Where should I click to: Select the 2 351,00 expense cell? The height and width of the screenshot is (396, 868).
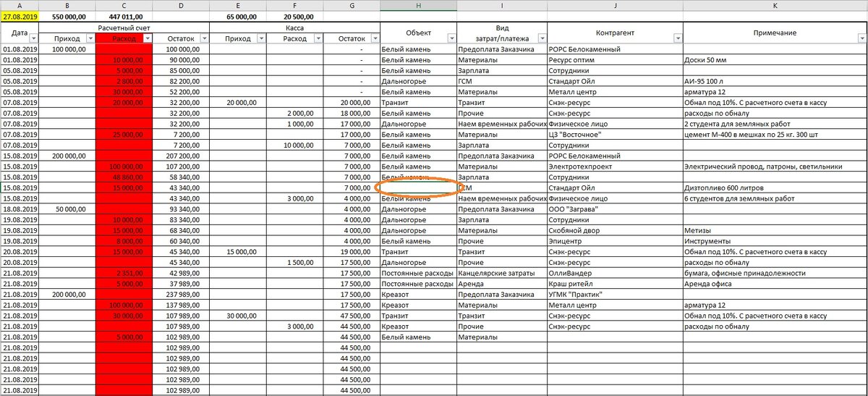click(x=124, y=273)
